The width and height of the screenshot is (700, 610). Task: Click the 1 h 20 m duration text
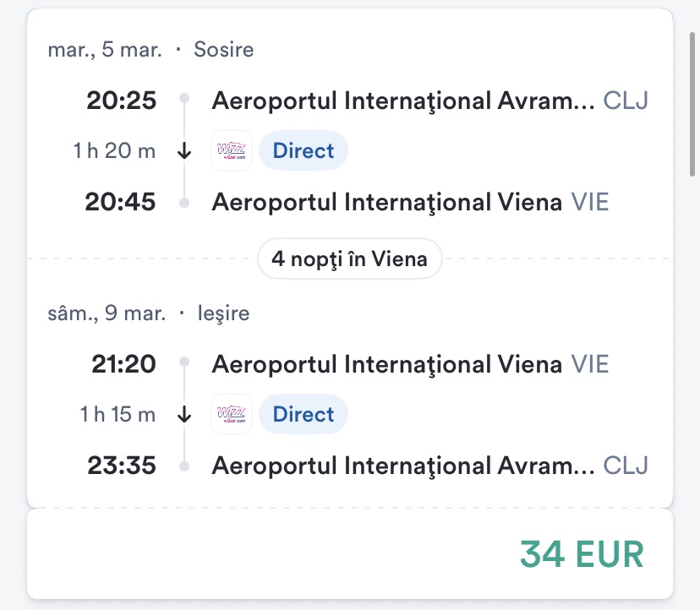115,151
